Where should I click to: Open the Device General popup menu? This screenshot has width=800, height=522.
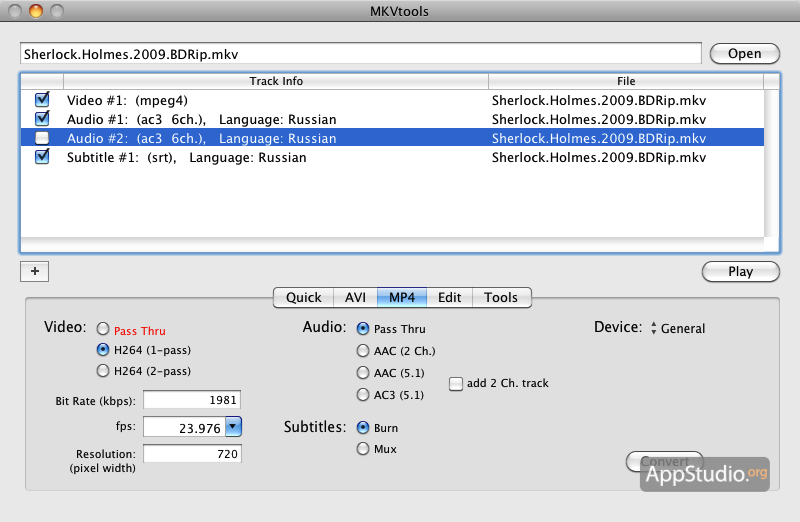pyautogui.click(x=678, y=328)
